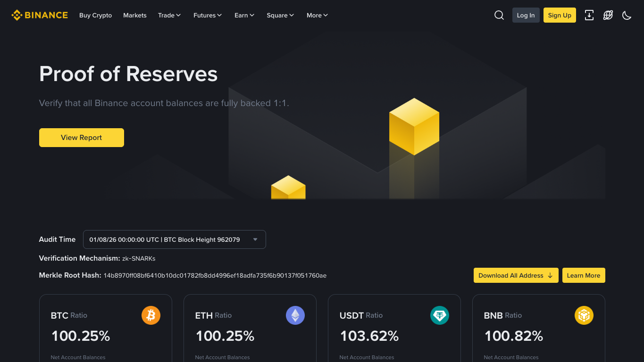Click the BNB coin icon
This screenshot has width=644, height=362.
[x=584, y=315]
